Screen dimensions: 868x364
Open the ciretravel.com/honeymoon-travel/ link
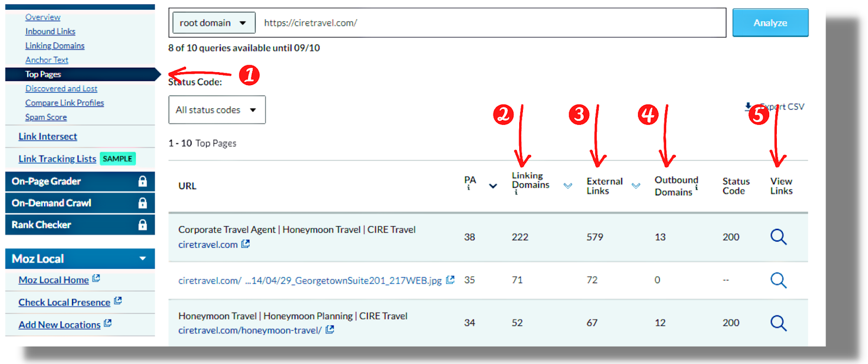250,330
